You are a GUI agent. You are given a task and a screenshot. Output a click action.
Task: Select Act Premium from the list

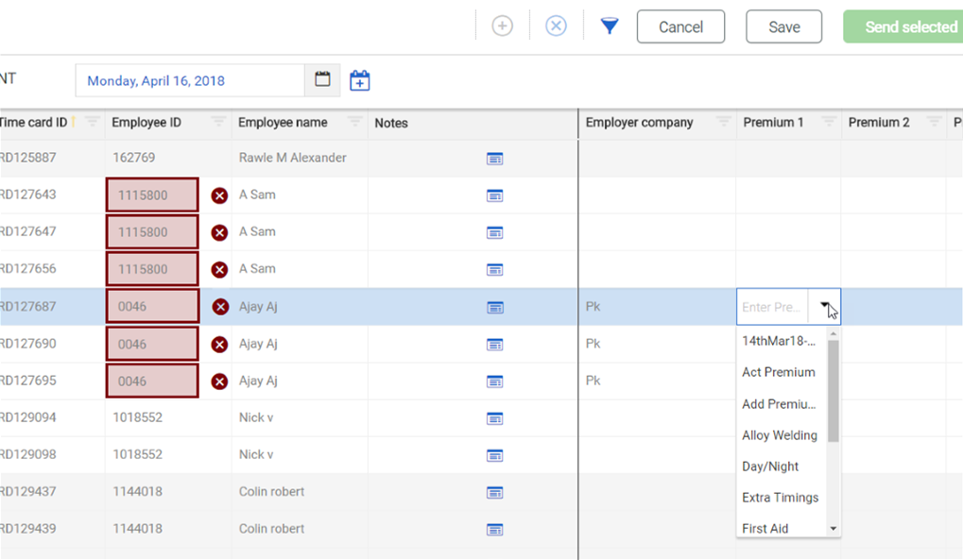coord(778,372)
